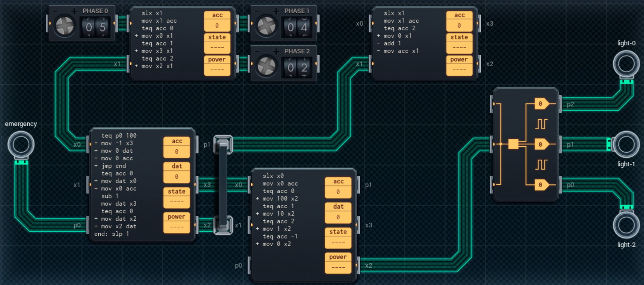Increase PHASE 0 value with plus button
Screen dimensions: 644x285
75,11
